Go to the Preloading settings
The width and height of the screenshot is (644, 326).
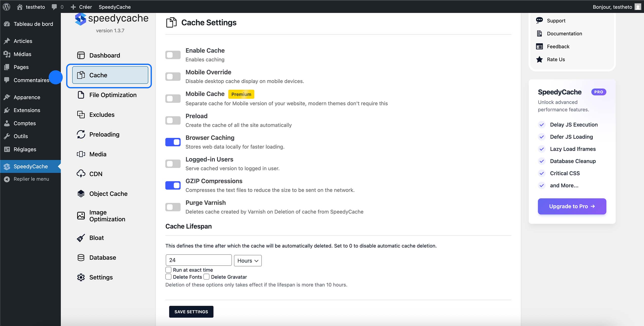[x=104, y=134]
